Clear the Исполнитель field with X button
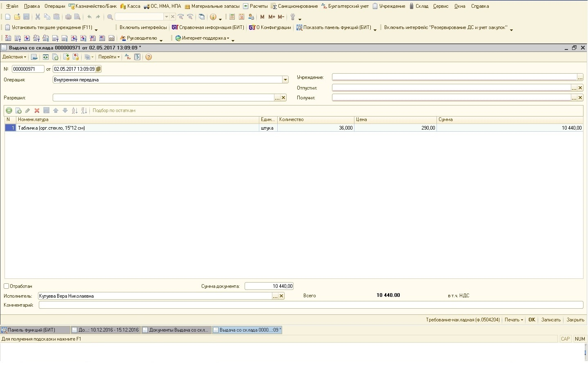 coord(281,296)
